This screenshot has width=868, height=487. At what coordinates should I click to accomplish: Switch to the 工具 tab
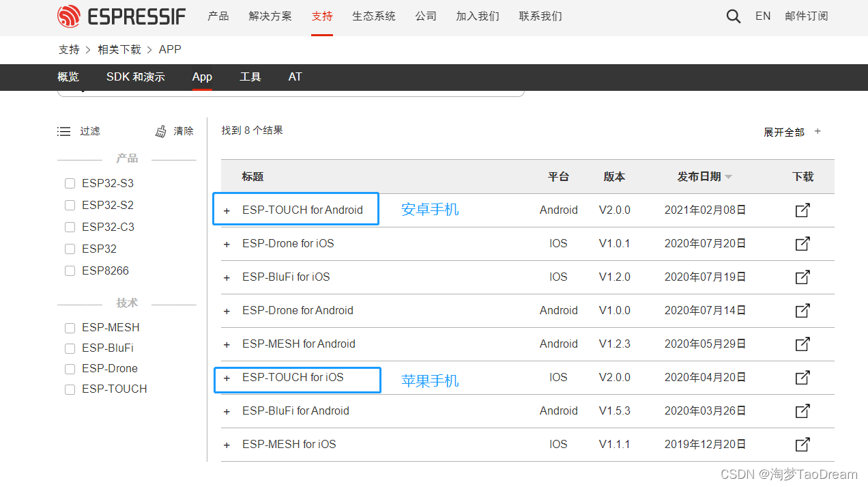click(x=250, y=77)
